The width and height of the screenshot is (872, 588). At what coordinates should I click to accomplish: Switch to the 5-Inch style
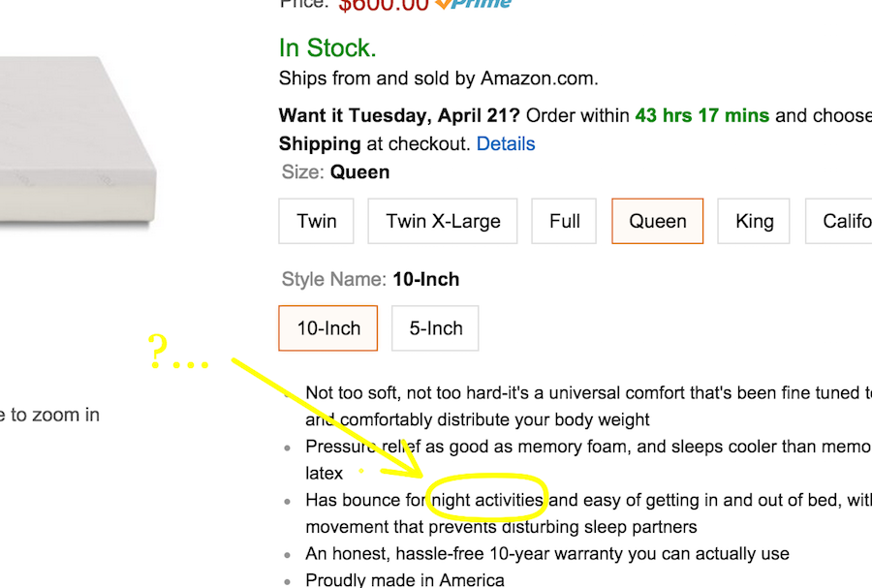435,328
